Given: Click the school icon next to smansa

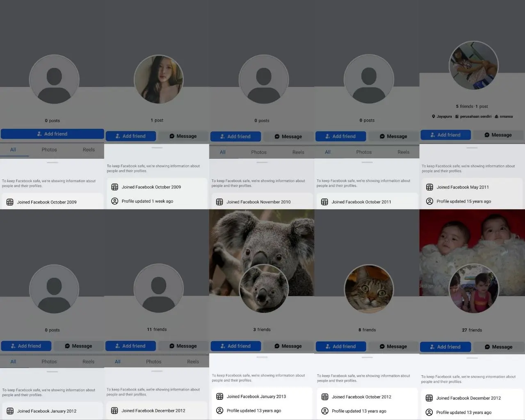Looking at the screenshot, I should pyautogui.click(x=496, y=116).
